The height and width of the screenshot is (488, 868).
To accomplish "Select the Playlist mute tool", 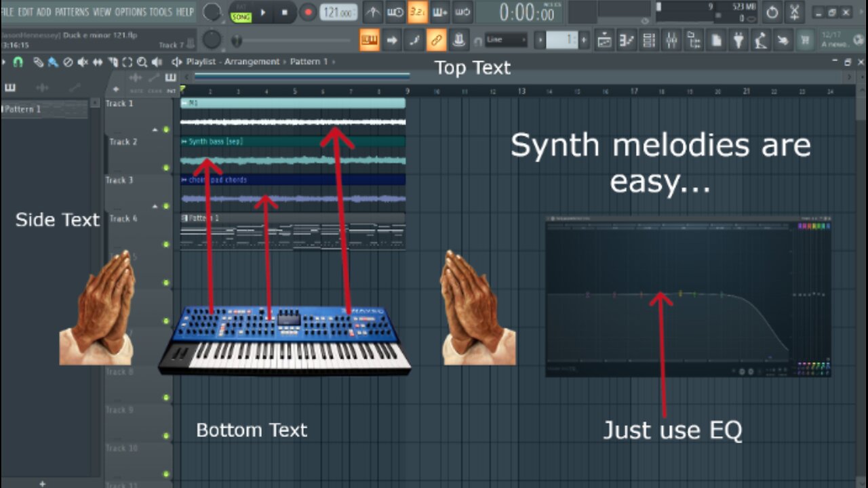I will 82,62.
